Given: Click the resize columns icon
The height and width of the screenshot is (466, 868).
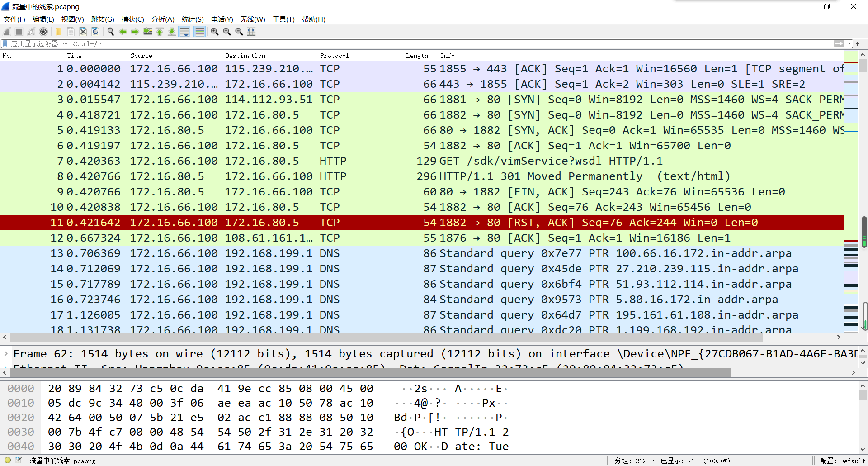Looking at the screenshot, I should click(x=251, y=32).
